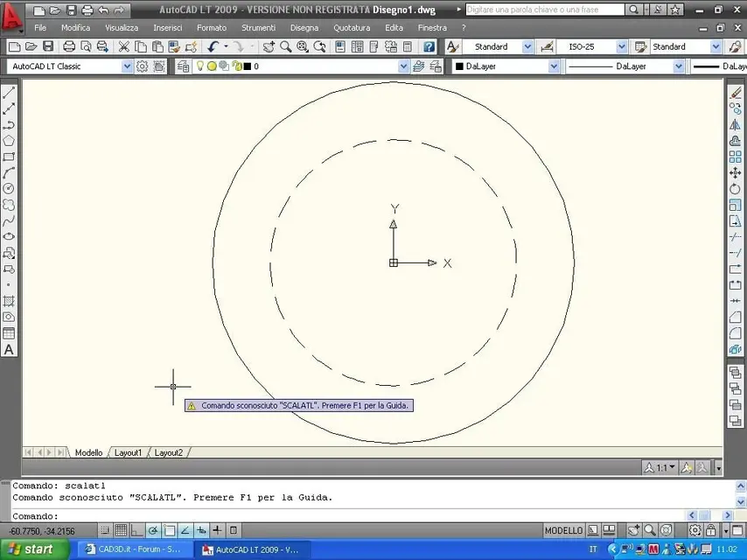Select the Scale tool in Modify toolbar
Viewport: 747px width, 560px height.
pos(736,205)
